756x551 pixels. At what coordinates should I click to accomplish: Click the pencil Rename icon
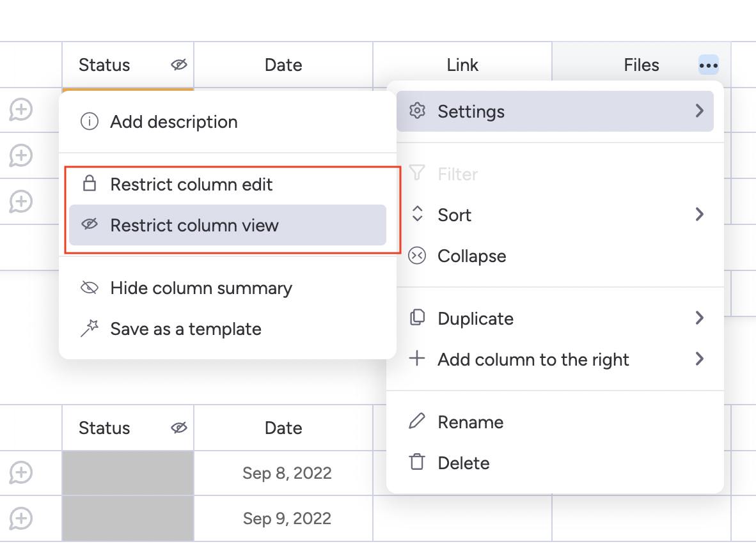point(417,422)
